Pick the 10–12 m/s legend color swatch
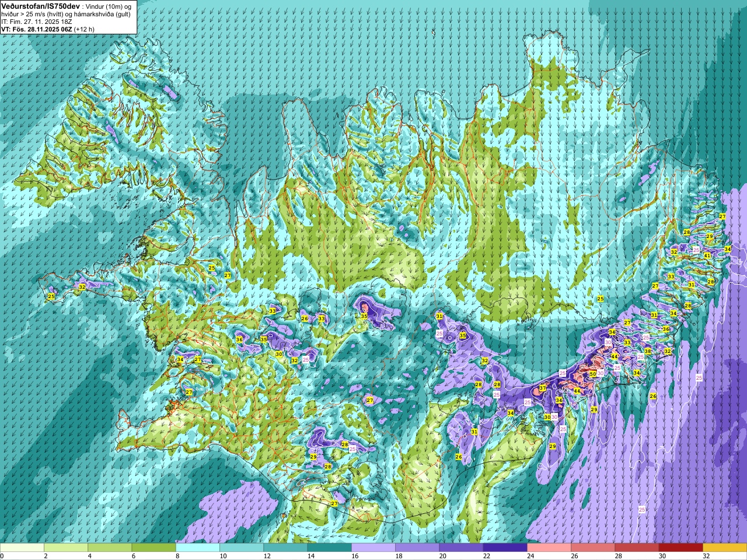 [x=242, y=548]
